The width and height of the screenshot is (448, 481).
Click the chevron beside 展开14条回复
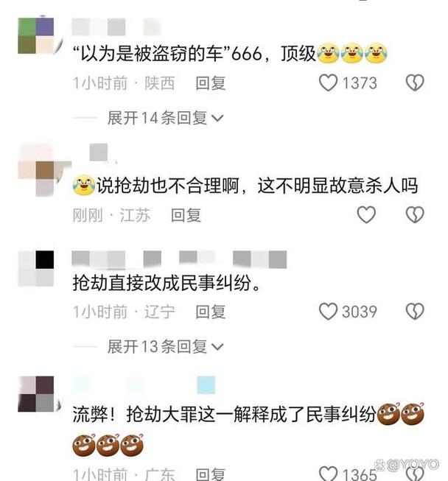(217, 119)
